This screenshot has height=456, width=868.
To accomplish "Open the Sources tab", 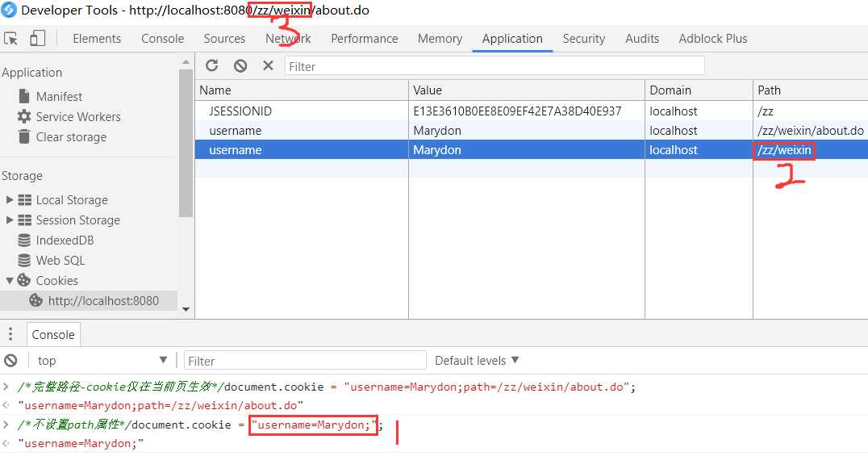I will (x=224, y=38).
